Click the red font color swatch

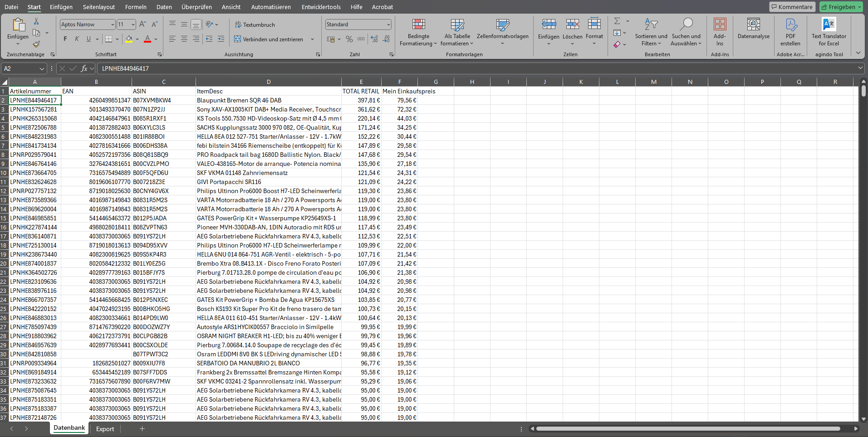pos(147,39)
